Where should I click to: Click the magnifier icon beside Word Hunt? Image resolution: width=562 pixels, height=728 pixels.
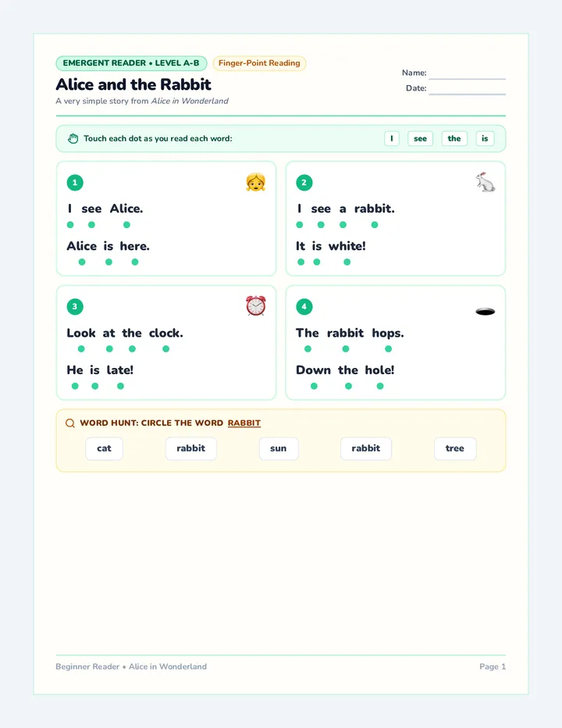70,423
